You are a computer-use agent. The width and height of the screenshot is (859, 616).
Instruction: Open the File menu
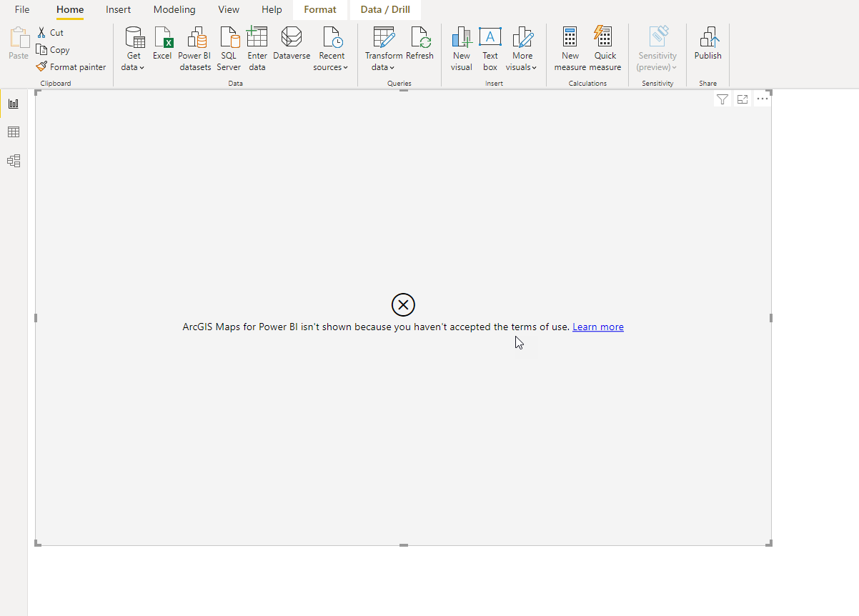[22, 10]
